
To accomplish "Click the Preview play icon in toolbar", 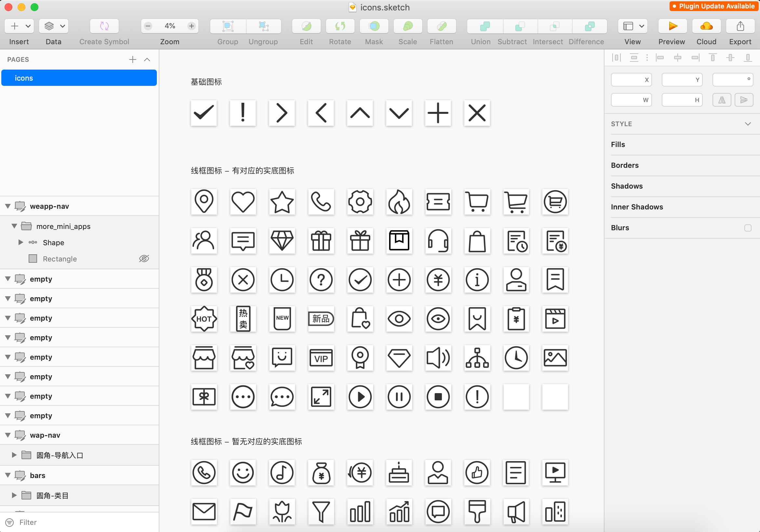I will [672, 26].
